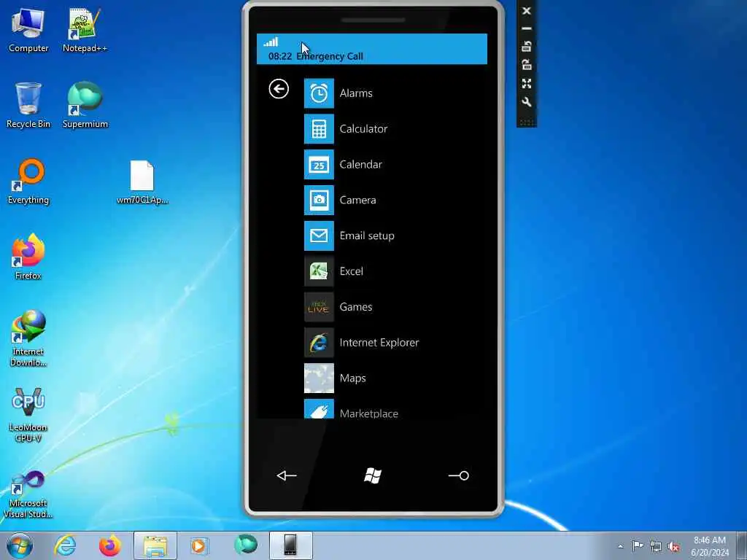This screenshot has width=747, height=560.
Task: Open Supermium from the taskbar
Action: coord(246,545)
